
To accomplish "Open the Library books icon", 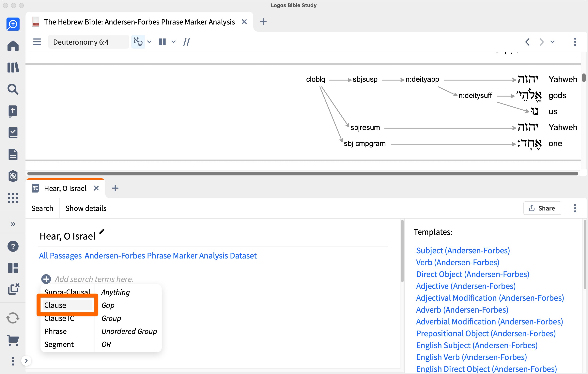I will [13, 67].
